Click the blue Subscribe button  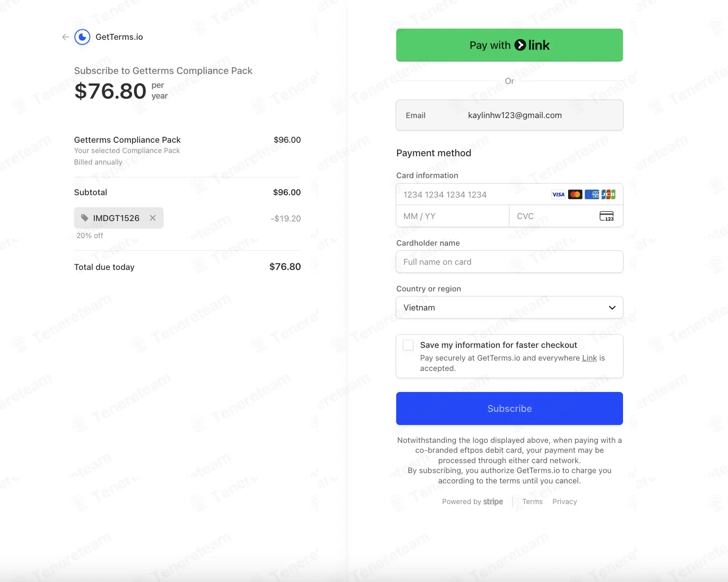pyautogui.click(x=509, y=408)
